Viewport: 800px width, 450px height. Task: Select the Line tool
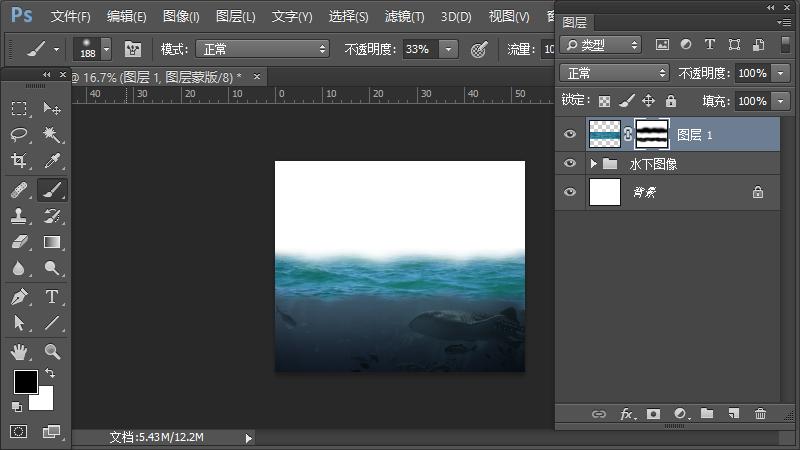click(x=52, y=323)
